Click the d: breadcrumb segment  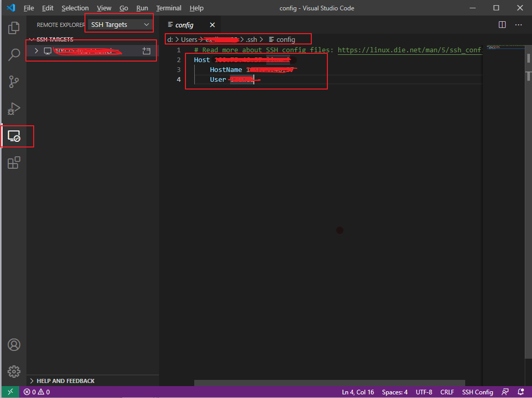(x=170, y=40)
